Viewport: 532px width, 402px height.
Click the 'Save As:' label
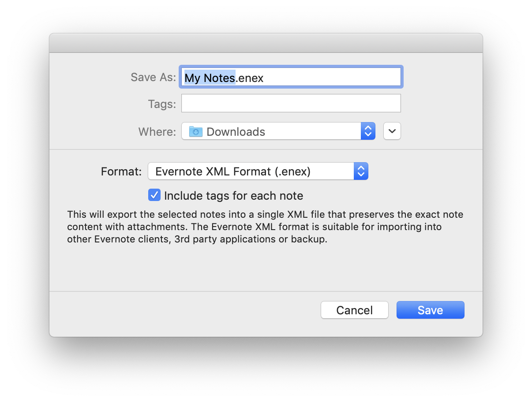pyautogui.click(x=153, y=78)
